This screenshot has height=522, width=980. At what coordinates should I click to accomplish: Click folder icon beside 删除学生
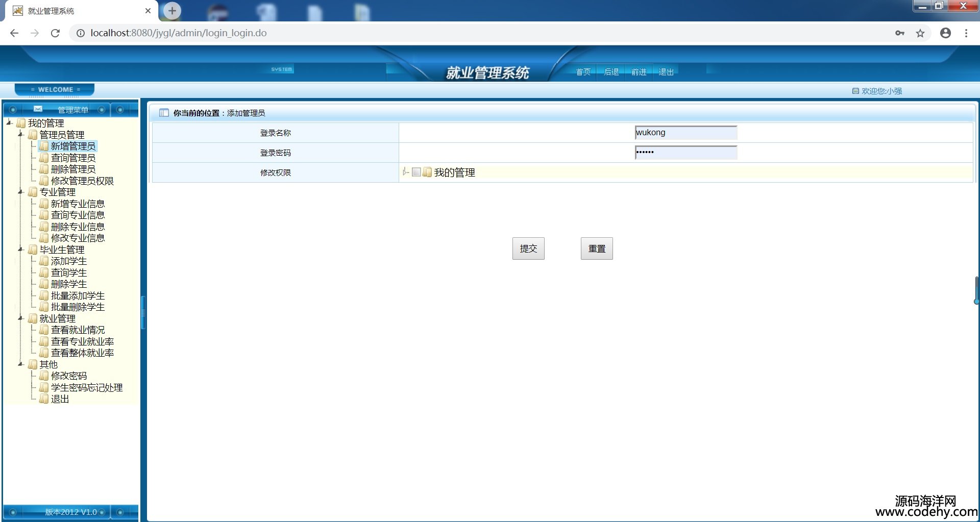(44, 284)
